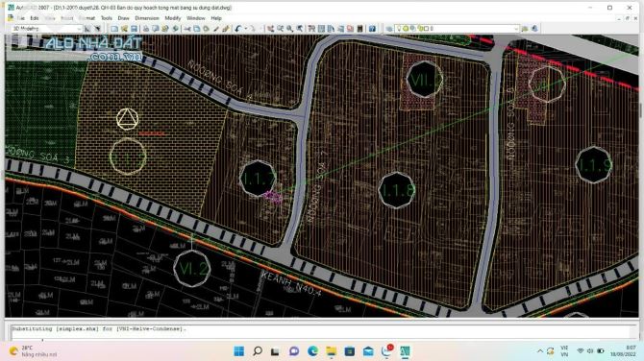Screen dimensions: 644x361
Task: Click the Layer Previous icon
Action: pos(534,28)
